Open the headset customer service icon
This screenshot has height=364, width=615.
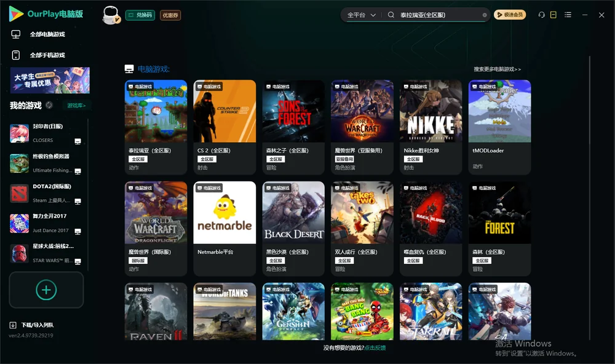pyautogui.click(x=542, y=15)
